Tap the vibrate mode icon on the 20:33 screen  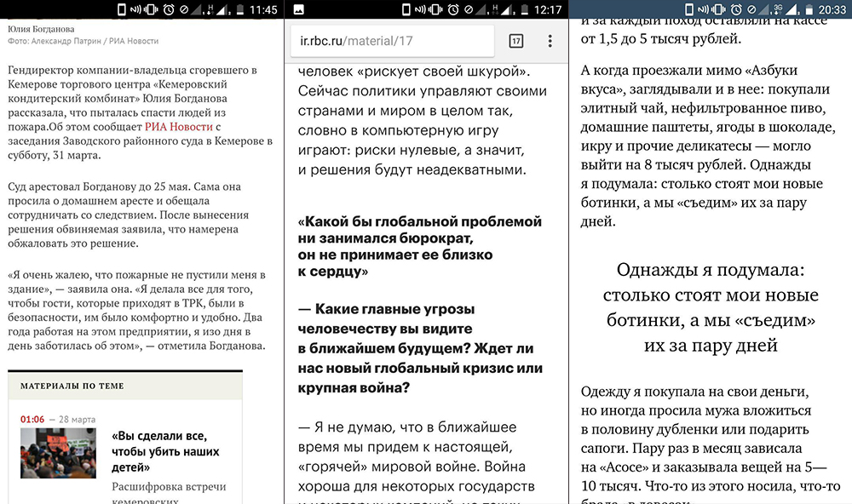pos(718,9)
